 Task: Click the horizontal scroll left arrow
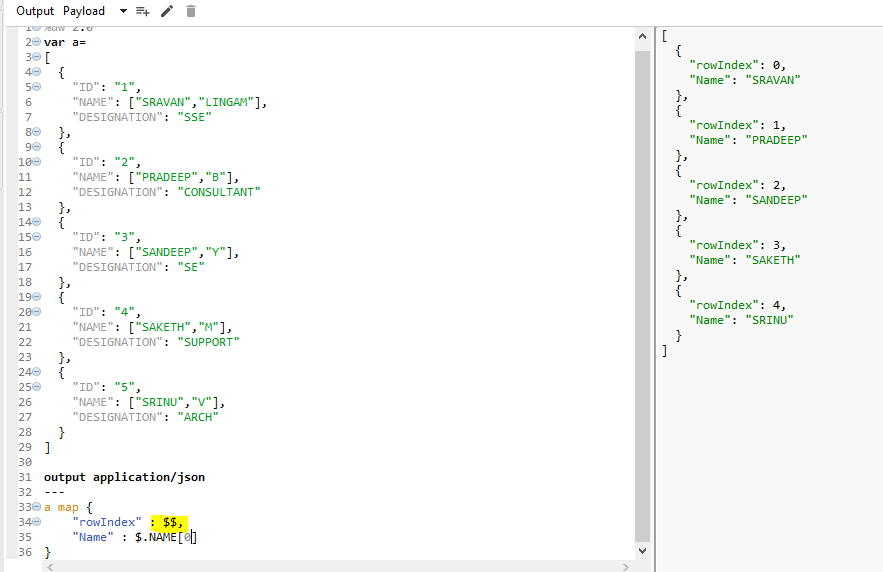(x=50, y=567)
